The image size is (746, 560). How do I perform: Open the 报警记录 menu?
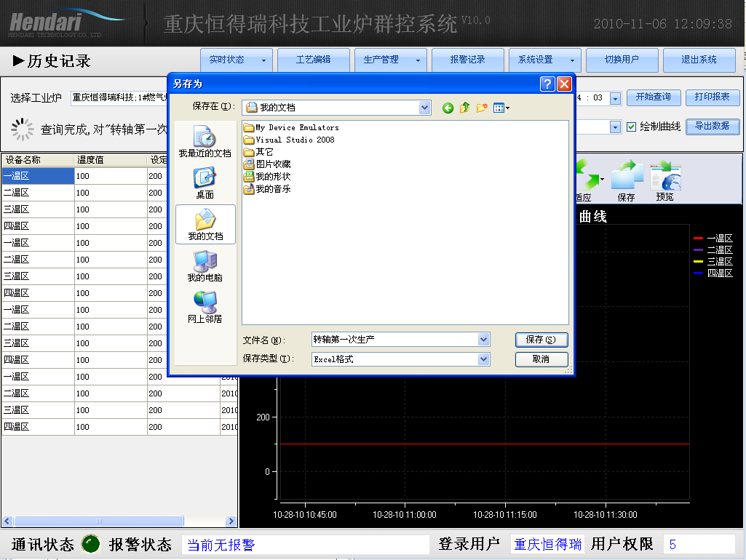[x=467, y=60]
